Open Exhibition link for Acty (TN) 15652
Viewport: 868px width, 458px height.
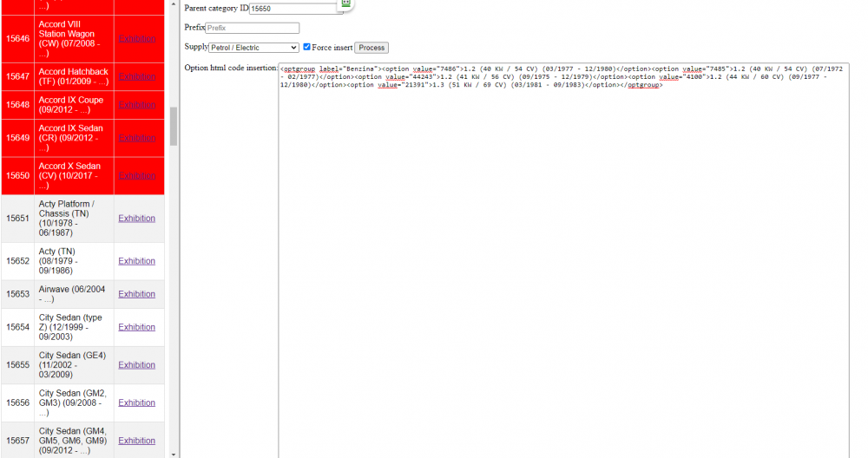pos(137,261)
